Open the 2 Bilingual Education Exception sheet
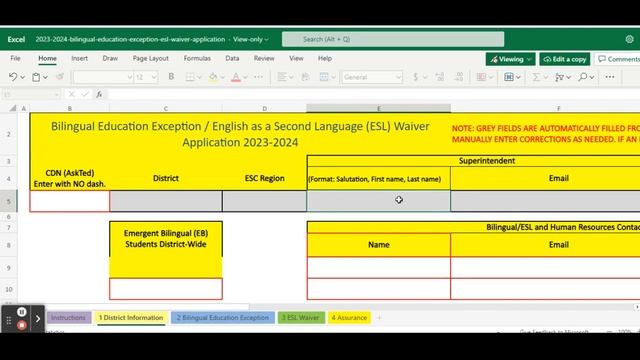The width and height of the screenshot is (640, 360). click(x=223, y=318)
